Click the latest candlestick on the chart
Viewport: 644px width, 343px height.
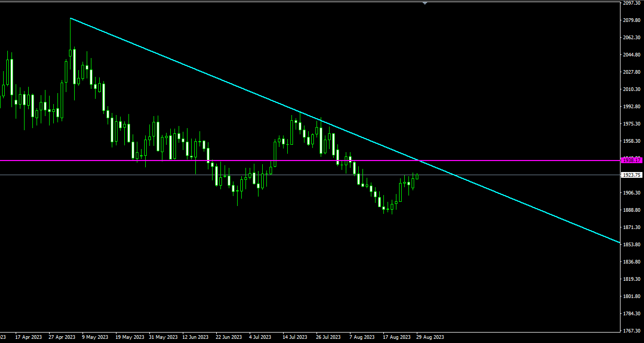click(417, 176)
